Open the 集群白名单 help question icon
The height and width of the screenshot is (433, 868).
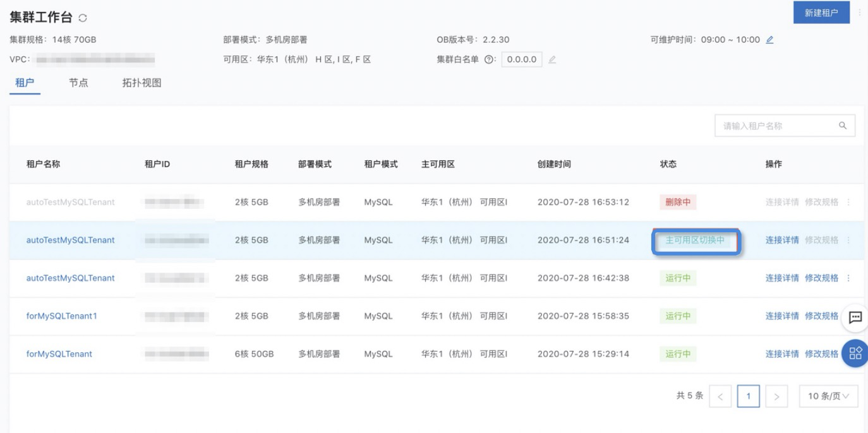point(488,60)
